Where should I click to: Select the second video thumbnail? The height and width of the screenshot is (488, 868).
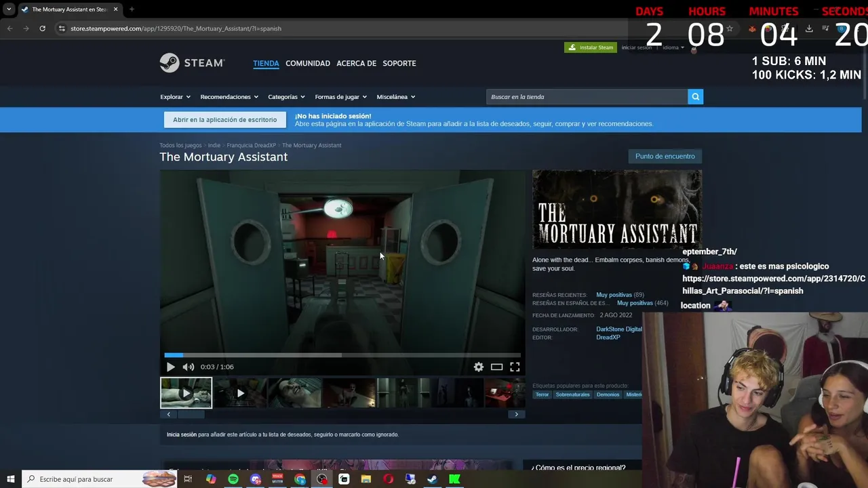(x=240, y=393)
